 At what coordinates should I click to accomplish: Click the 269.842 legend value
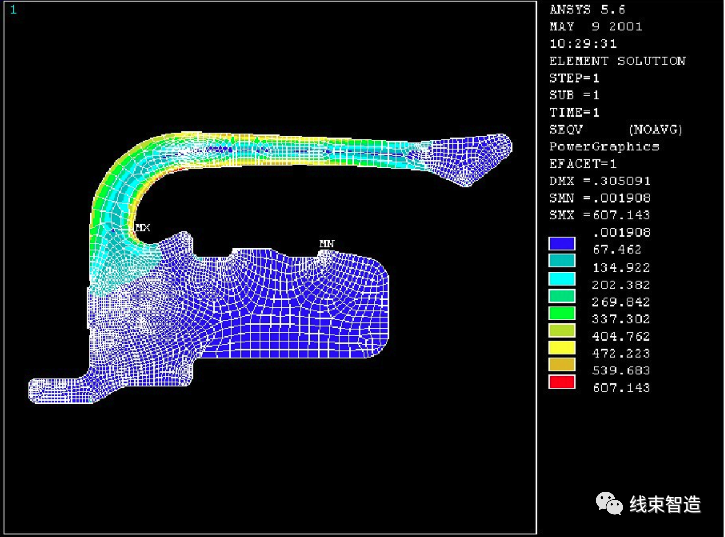pyautogui.click(x=621, y=302)
